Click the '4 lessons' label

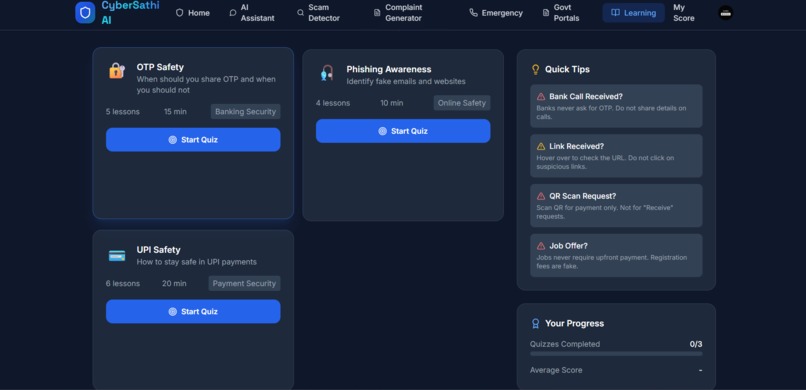tap(333, 103)
